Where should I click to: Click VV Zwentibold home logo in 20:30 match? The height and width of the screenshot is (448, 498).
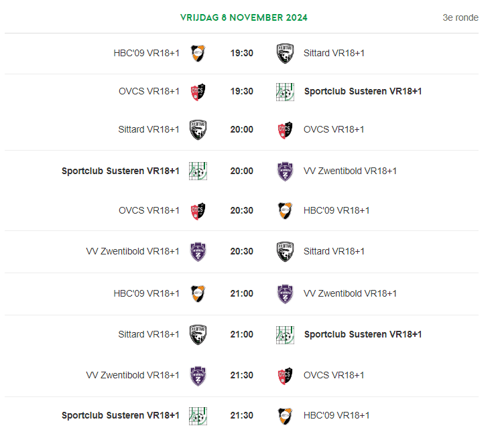[198, 252]
